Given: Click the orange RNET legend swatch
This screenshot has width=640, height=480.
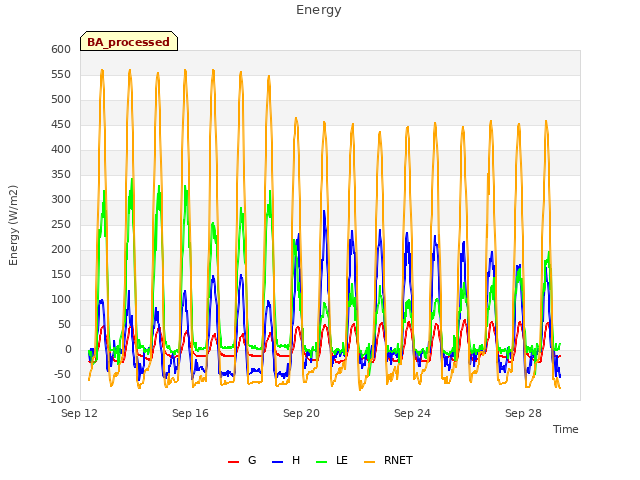Looking at the screenshot, I should (x=369, y=462).
